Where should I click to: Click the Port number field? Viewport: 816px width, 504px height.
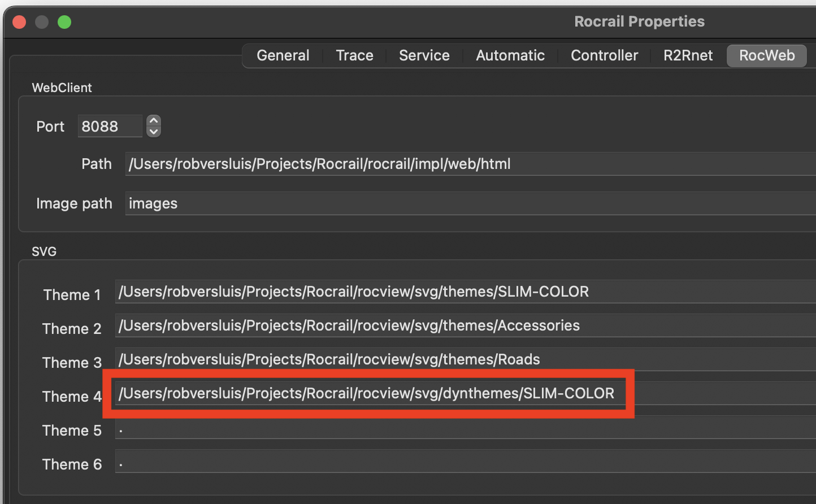pos(110,127)
